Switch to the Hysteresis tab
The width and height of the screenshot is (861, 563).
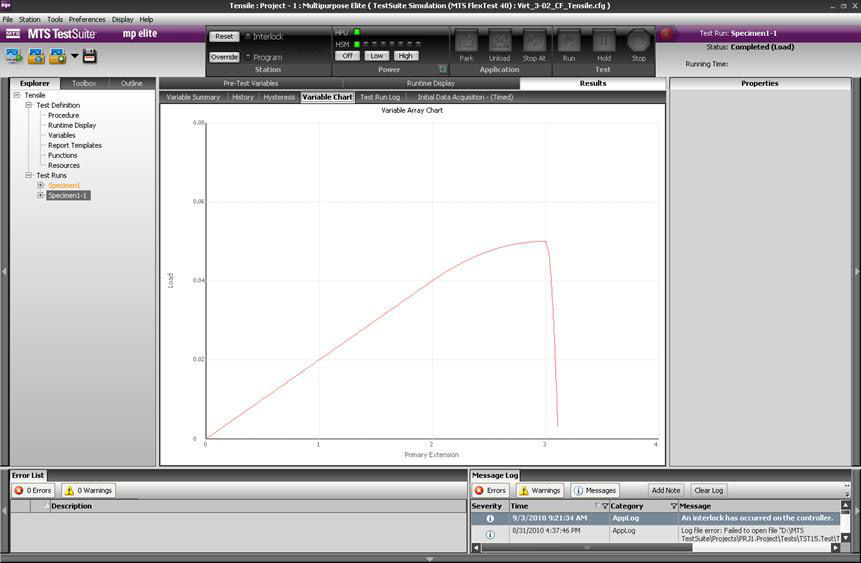pyautogui.click(x=279, y=97)
